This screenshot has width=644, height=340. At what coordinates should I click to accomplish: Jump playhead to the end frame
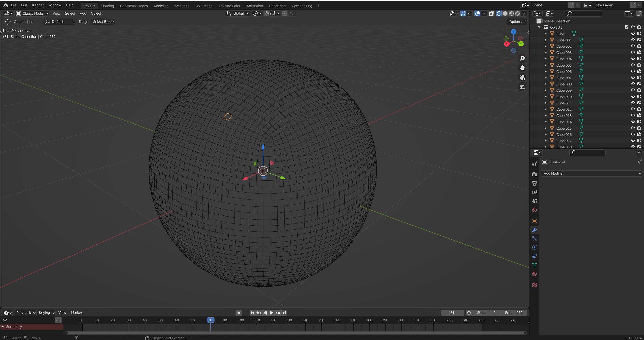click(284, 313)
